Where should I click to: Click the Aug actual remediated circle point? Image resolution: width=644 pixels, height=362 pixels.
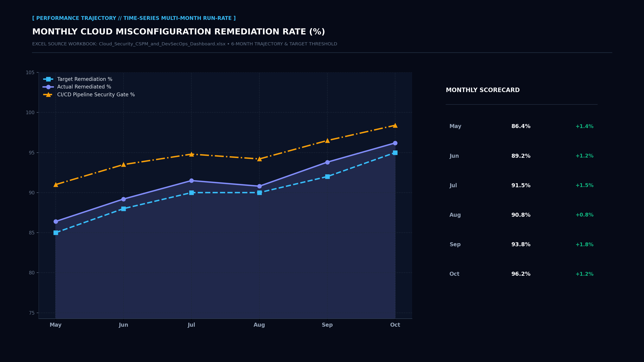click(x=259, y=186)
